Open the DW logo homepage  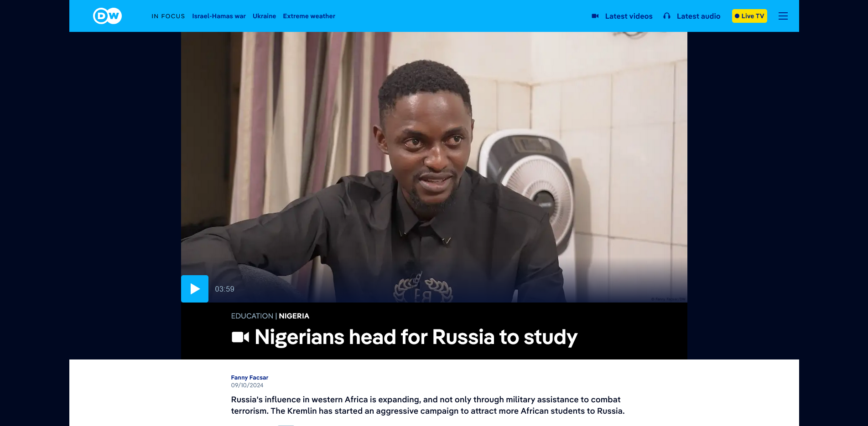pos(107,16)
